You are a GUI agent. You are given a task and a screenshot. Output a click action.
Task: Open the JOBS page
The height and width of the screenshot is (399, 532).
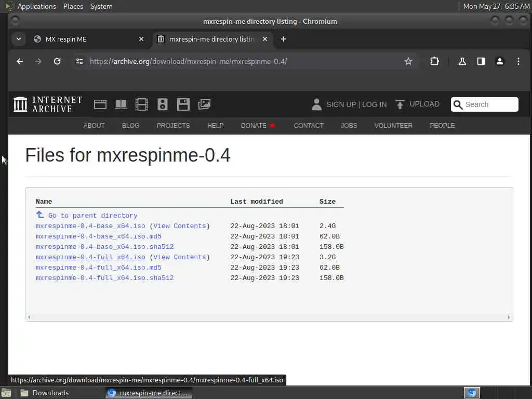(349, 126)
